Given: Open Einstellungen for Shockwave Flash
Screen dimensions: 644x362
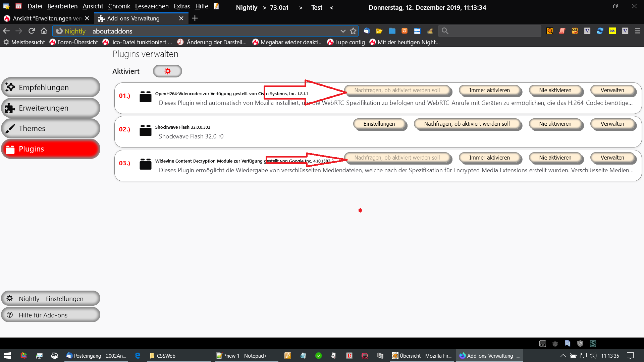Looking at the screenshot, I should pos(379,124).
